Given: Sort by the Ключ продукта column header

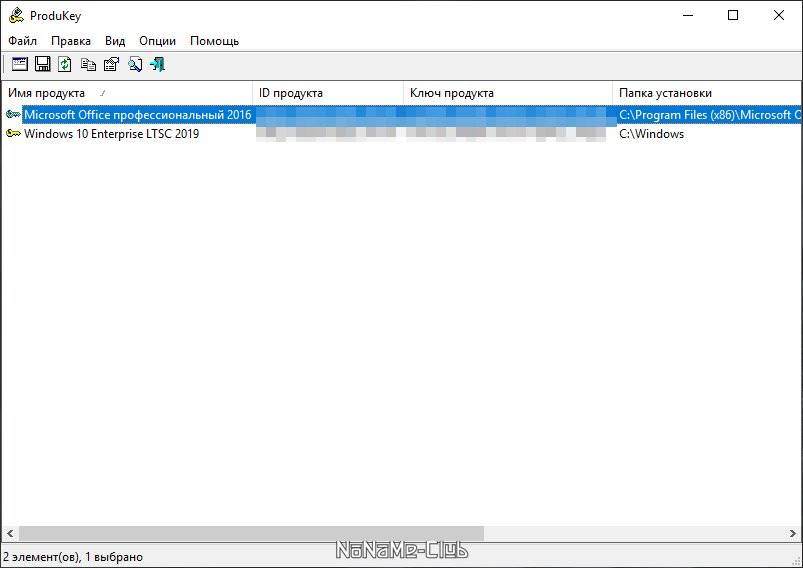Looking at the screenshot, I should (x=508, y=93).
